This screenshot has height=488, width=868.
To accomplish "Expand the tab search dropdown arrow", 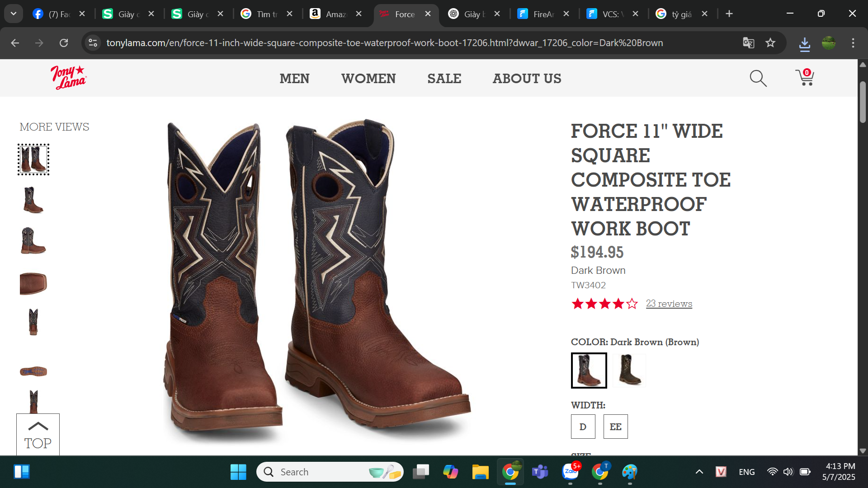I will 14,14.
